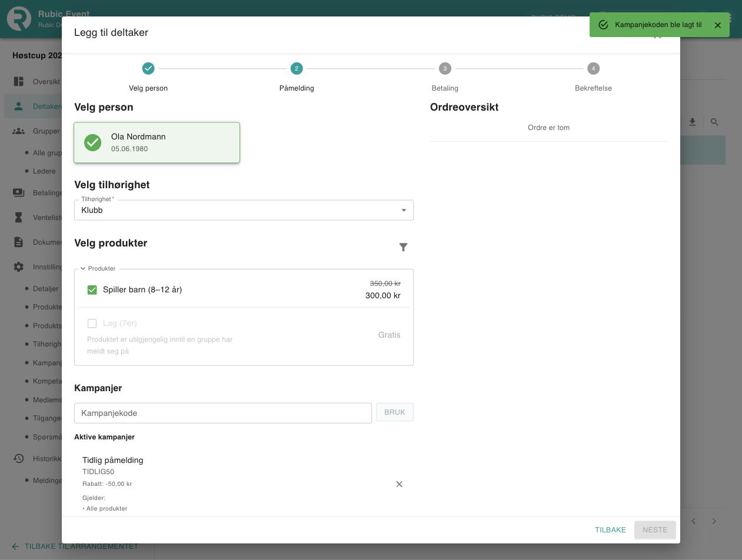The width and height of the screenshot is (742, 560).
Task: Open Oversikt dashboard icon in sidebar
Action: (x=19, y=81)
